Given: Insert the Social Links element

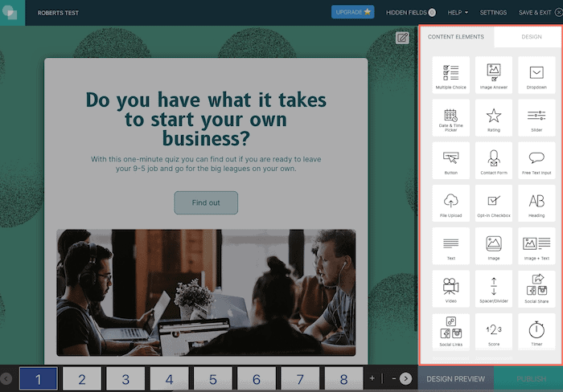Looking at the screenshot, I should (x=450, y=332).
